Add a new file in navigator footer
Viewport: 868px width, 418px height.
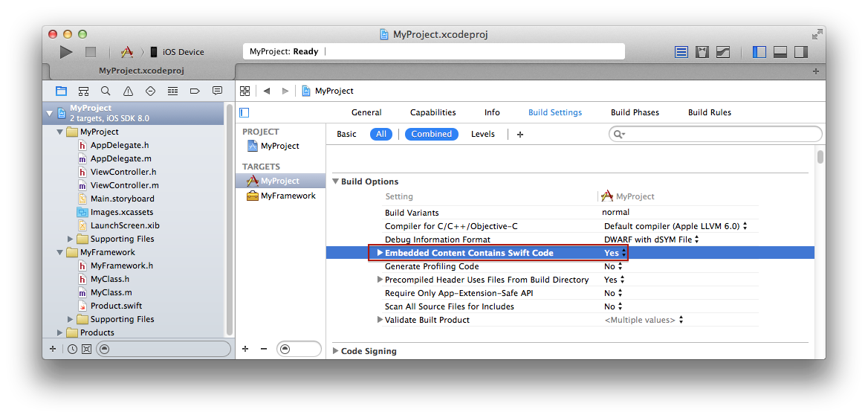click(53, 349)
